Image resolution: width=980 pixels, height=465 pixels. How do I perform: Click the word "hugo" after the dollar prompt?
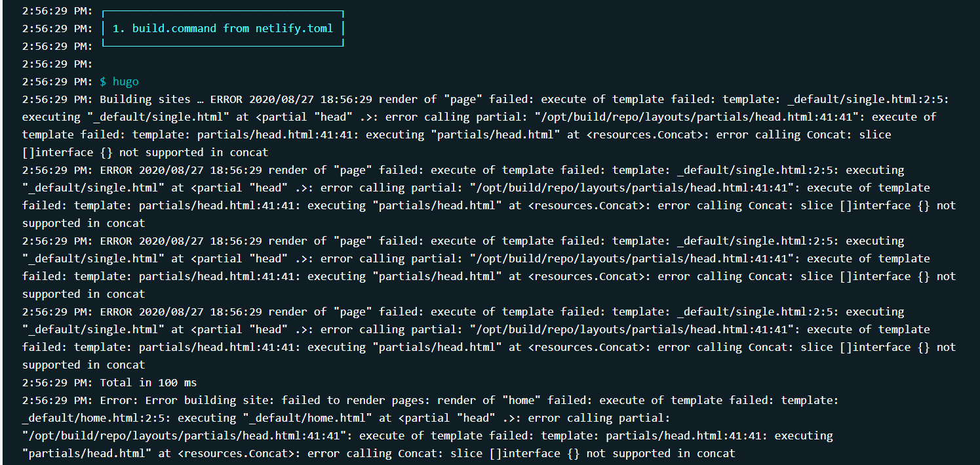coord(126,81)
